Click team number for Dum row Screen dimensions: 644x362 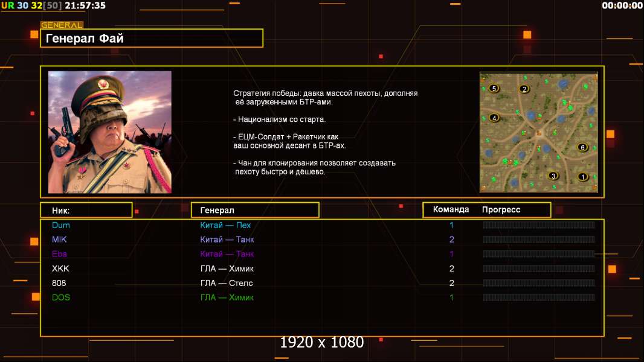(x=451, y=225)
